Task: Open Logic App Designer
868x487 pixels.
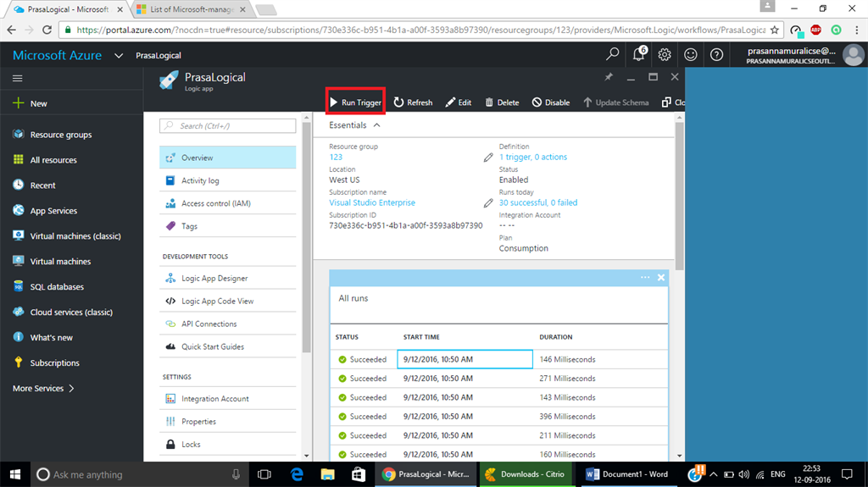Action: click(227, 278)
